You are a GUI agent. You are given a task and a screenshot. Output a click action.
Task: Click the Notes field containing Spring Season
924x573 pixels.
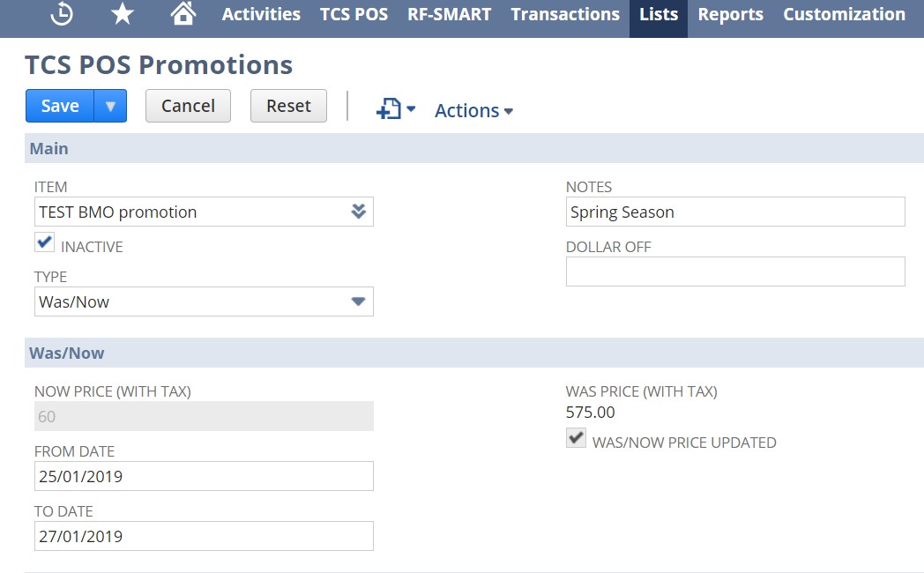coord(734,212)
